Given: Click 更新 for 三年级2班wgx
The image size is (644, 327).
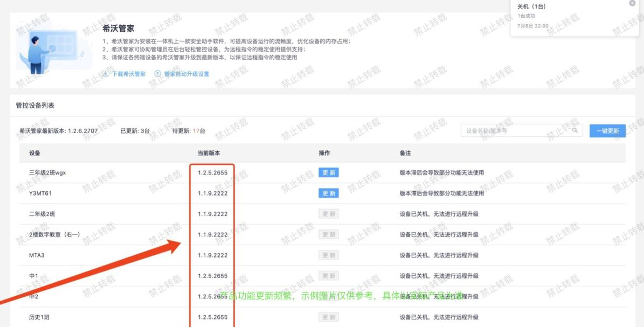Looking at the screenshot, I should 329,172.
